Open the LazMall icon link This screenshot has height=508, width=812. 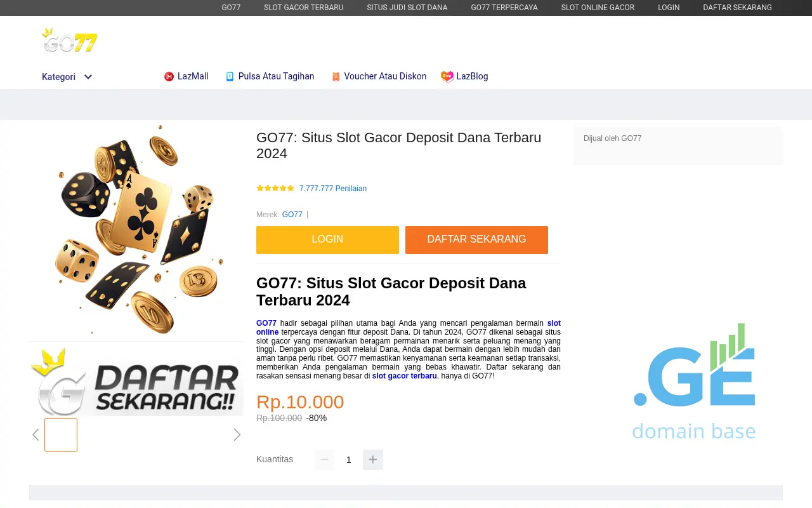tap(169, 76)
